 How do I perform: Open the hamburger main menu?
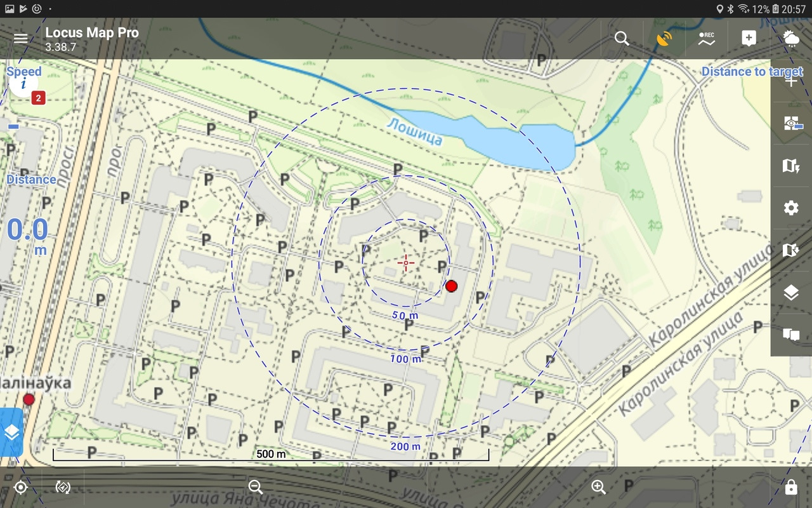tap(20, 39)
